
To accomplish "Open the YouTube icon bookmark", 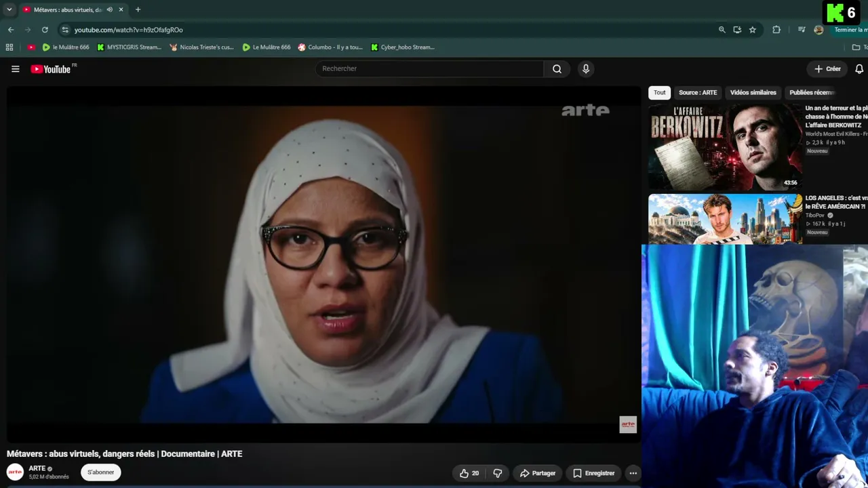I will pos(31,47).
